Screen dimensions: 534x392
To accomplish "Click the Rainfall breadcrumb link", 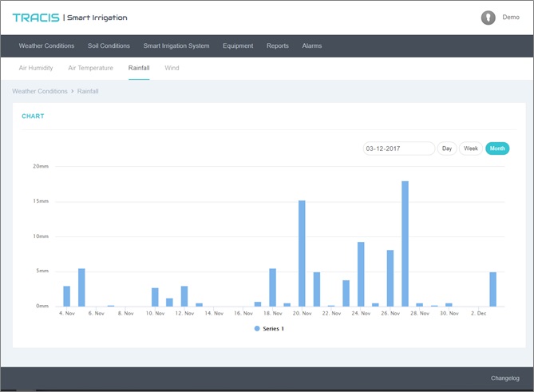I will (88, 91).
